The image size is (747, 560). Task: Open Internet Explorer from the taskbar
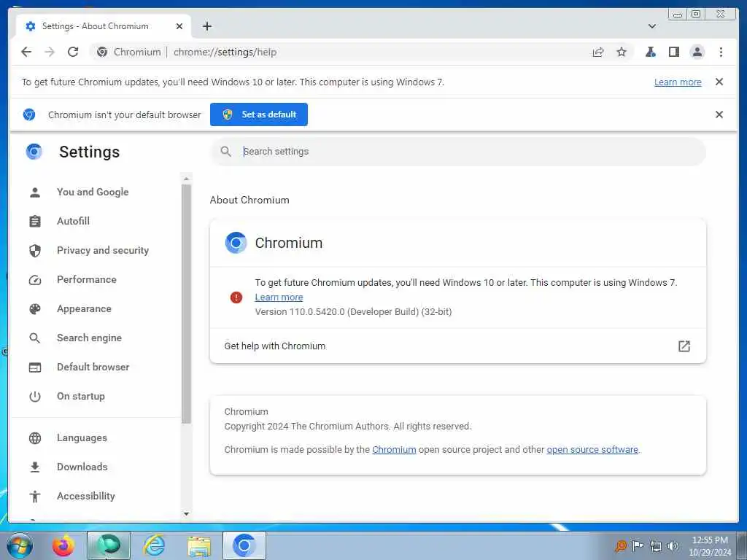[155, 545]
